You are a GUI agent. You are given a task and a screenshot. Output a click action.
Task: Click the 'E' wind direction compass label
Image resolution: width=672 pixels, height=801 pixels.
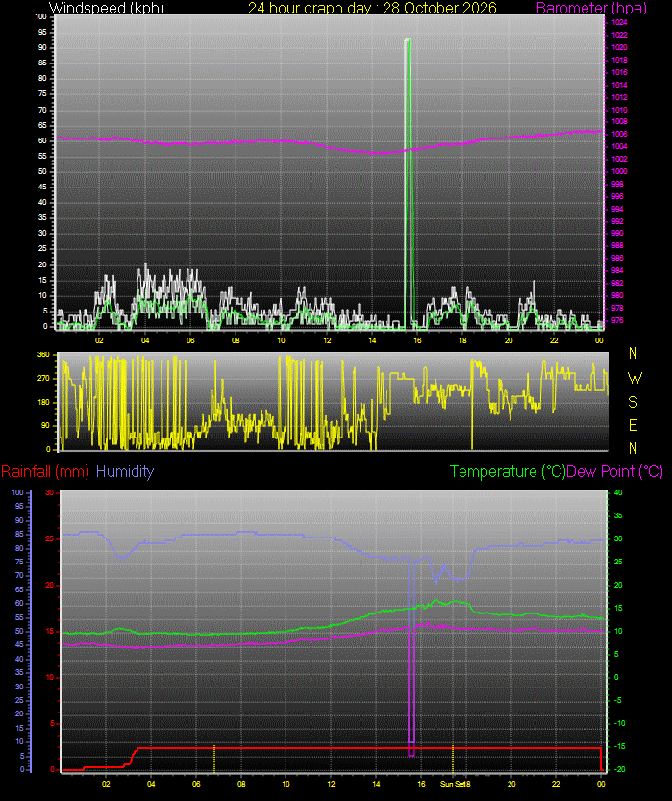(634, 425)
